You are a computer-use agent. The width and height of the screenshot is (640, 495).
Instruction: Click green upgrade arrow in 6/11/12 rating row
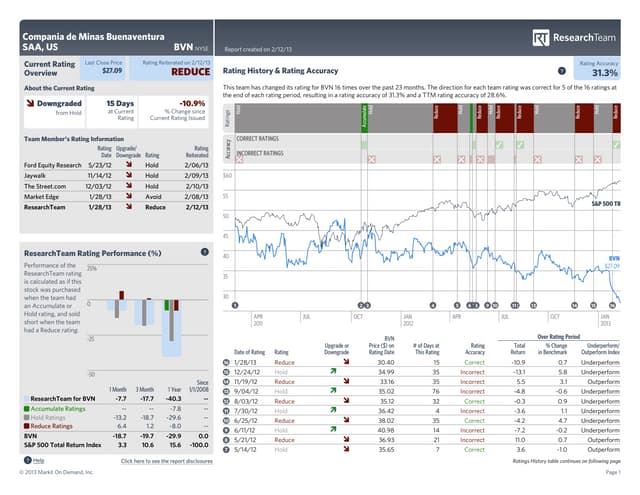333,430
